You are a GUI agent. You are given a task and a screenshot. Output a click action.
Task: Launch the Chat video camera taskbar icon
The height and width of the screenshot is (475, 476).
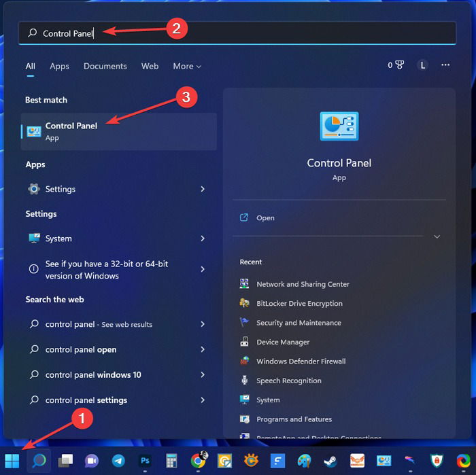pos(91,461)
